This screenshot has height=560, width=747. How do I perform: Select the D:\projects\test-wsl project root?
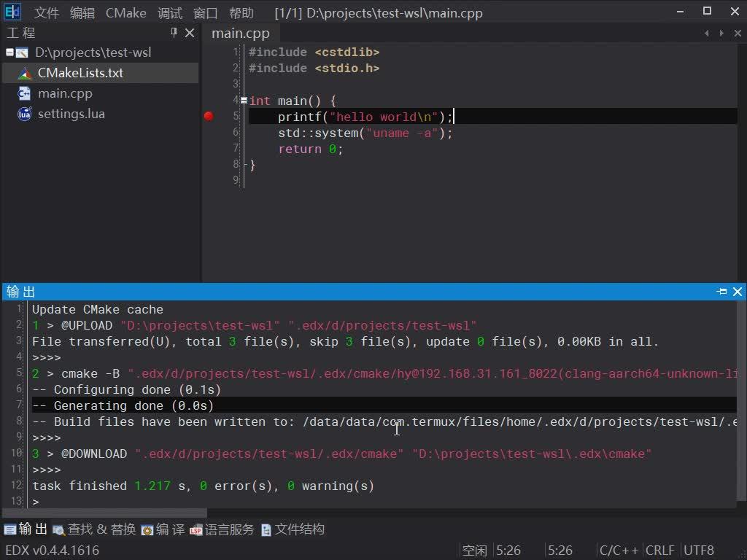tap(93, 52)
